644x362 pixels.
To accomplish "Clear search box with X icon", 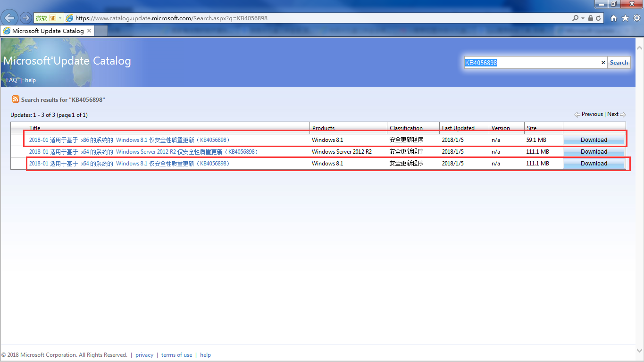I will [x=603, y=63].
